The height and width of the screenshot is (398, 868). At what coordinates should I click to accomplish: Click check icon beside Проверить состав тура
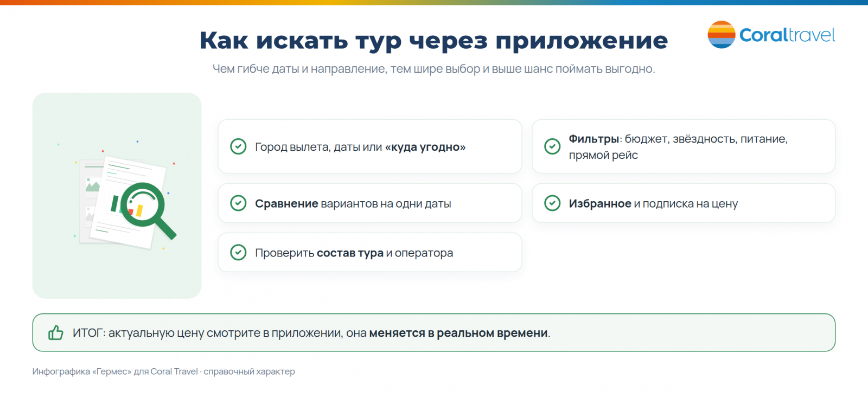(x=238, y=253)
